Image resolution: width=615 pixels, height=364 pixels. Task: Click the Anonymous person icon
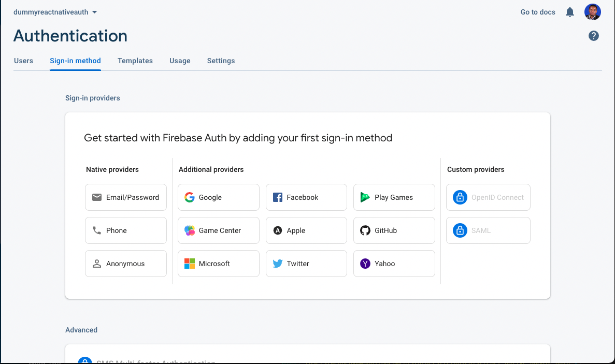[x=97, y=264]
